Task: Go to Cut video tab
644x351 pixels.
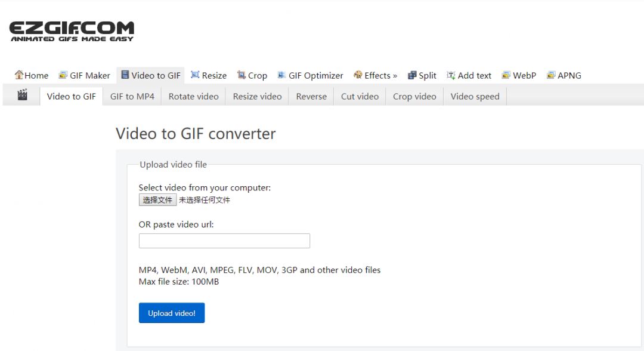Action: click(360, 97)
